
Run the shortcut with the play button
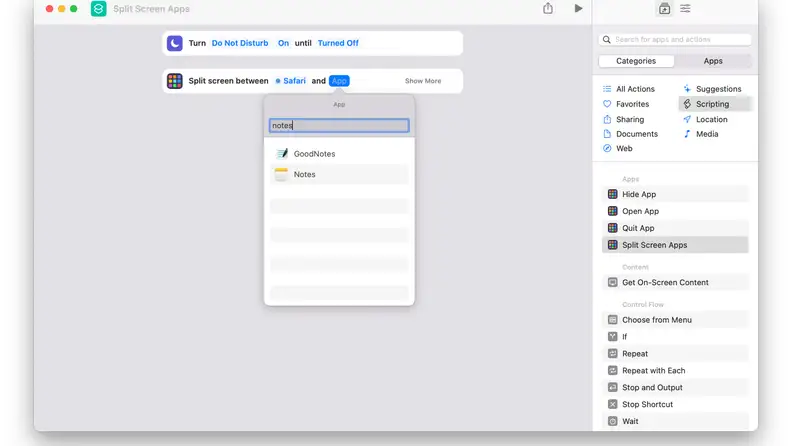click(578, 8)
